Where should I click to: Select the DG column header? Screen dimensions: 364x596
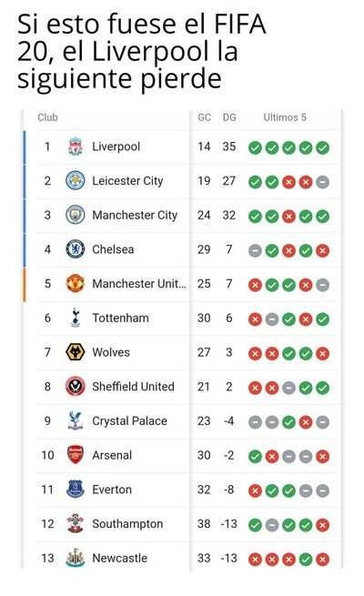[229, 117]
